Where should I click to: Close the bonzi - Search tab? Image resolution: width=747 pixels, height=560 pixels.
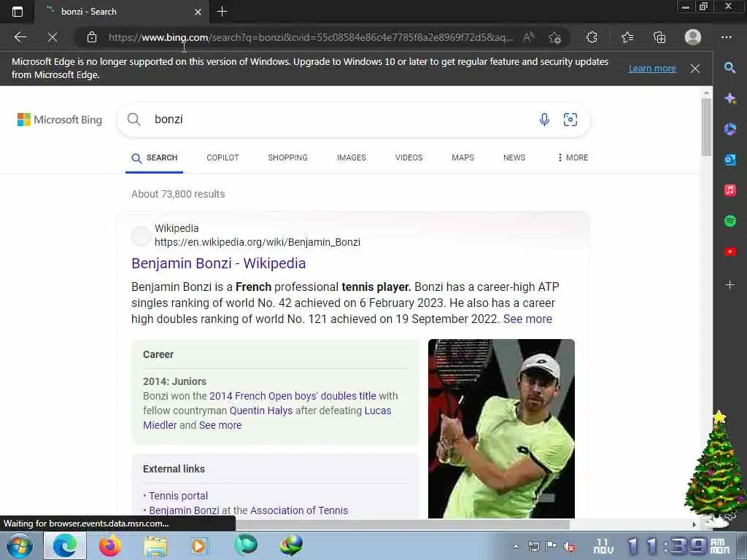(198, 12)
